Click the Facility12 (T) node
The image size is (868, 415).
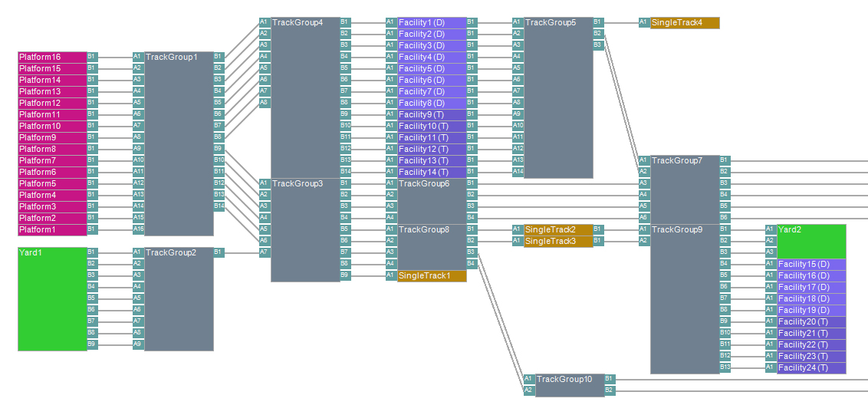tap(432, 149)
